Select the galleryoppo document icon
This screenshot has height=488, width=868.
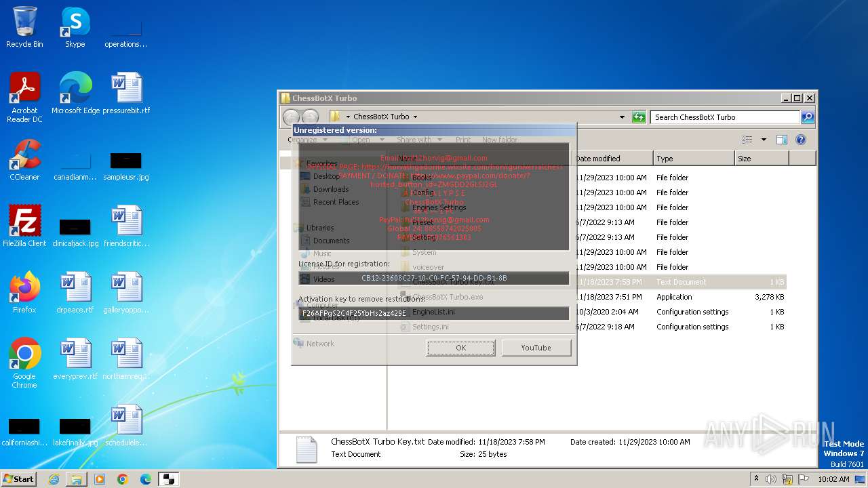[x=126, y=292]
